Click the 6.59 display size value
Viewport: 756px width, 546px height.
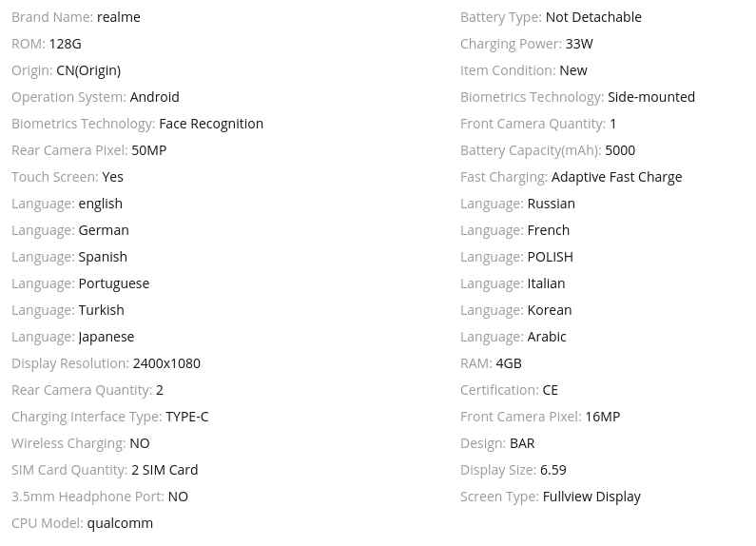(x=552, y=470)
